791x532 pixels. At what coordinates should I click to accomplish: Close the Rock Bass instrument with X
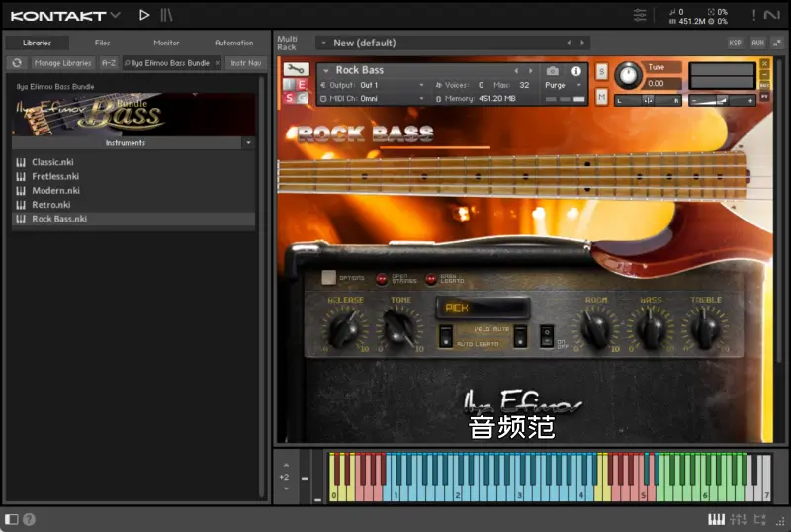pos(764,63)
